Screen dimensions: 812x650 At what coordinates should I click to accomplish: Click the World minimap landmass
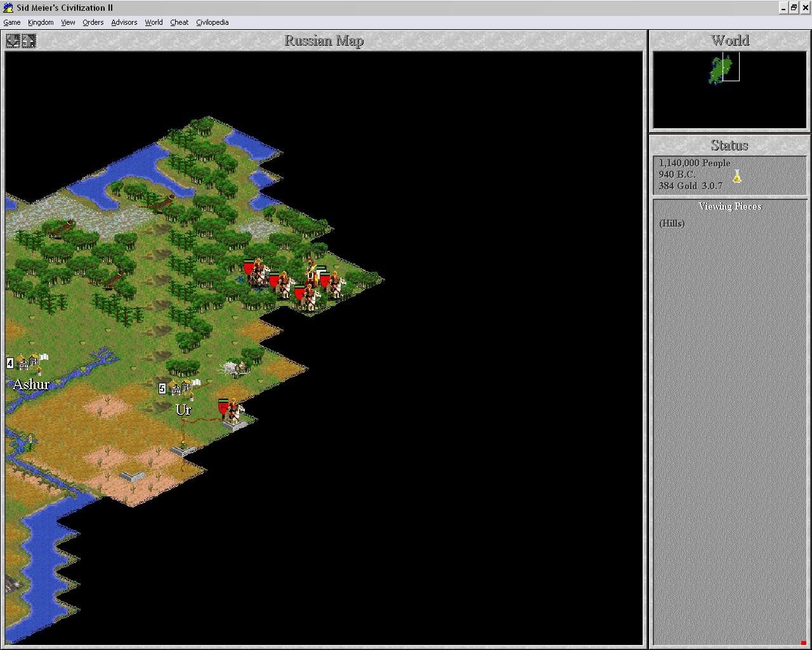[720, 69]
